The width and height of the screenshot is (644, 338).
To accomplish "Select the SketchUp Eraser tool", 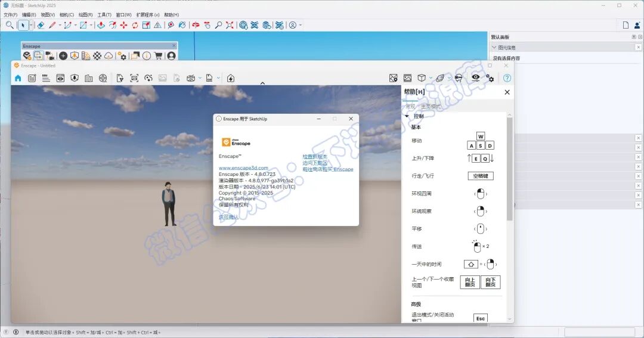I will (x=41, y=25).
